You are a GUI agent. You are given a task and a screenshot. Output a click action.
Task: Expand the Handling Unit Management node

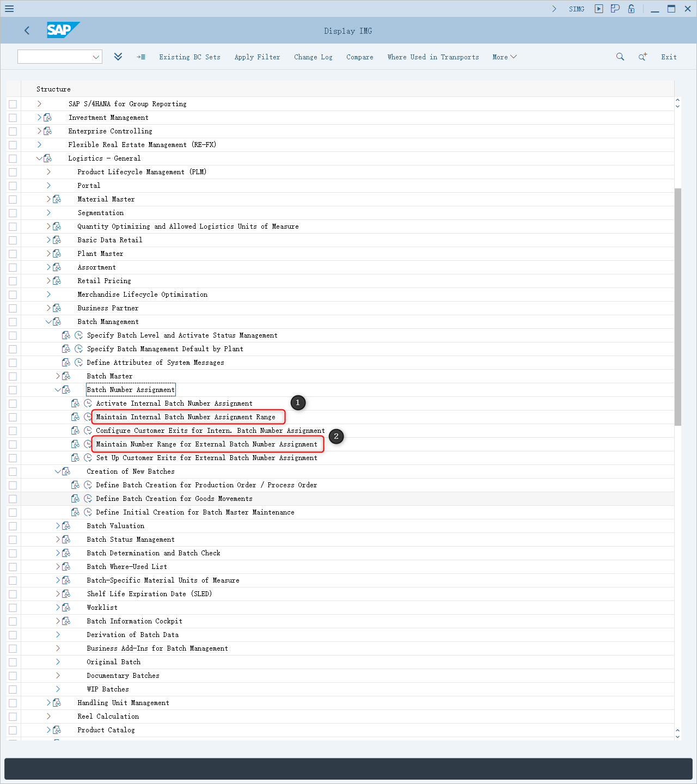(48, 703)
